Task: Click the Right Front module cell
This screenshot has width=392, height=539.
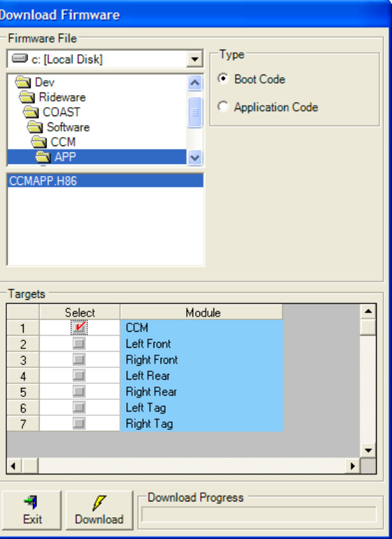Action: (x=201, y=360)
